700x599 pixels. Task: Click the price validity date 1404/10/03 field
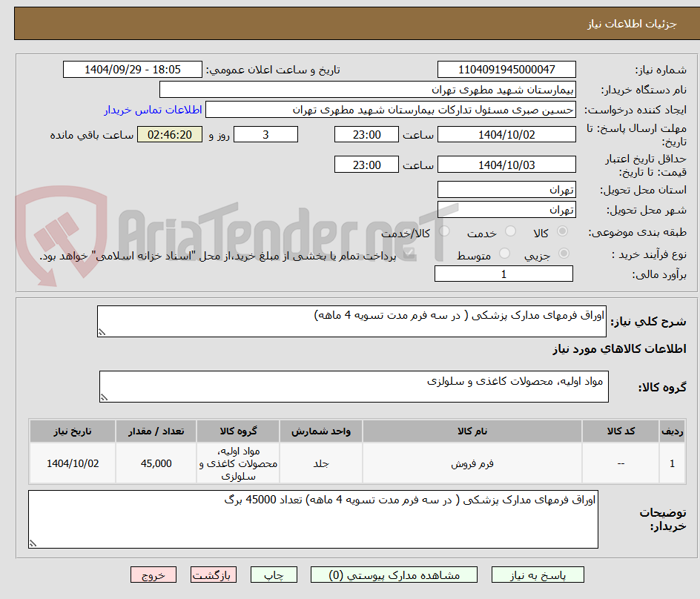pyautogui.click(x=506, y=165)
